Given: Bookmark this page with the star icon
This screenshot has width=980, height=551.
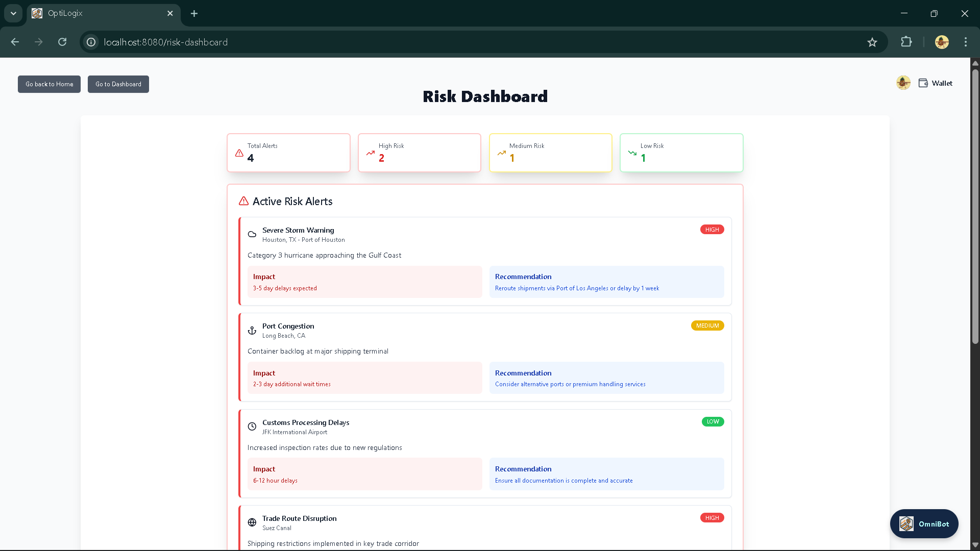Looking at the screenshot, I should pos(872,42).
